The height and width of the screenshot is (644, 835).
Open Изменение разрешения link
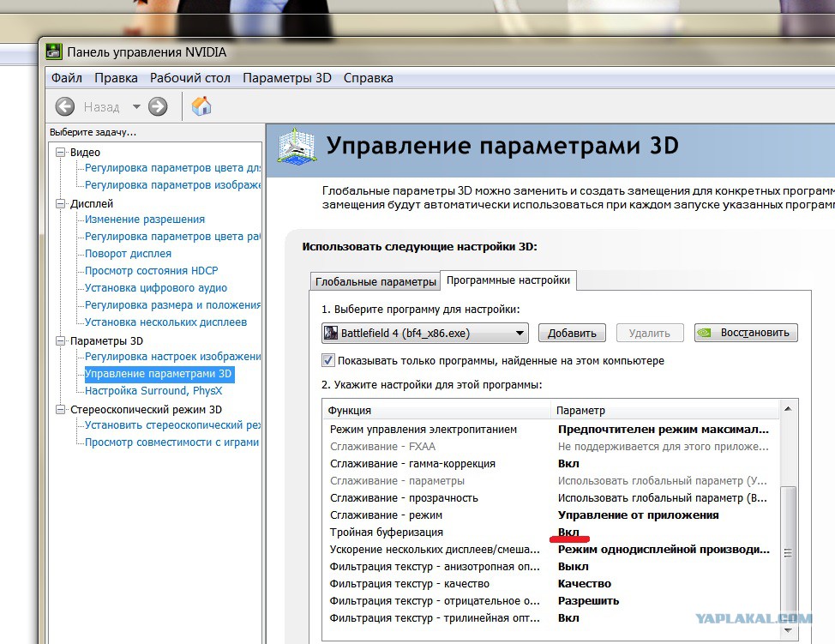click(145, 219)
